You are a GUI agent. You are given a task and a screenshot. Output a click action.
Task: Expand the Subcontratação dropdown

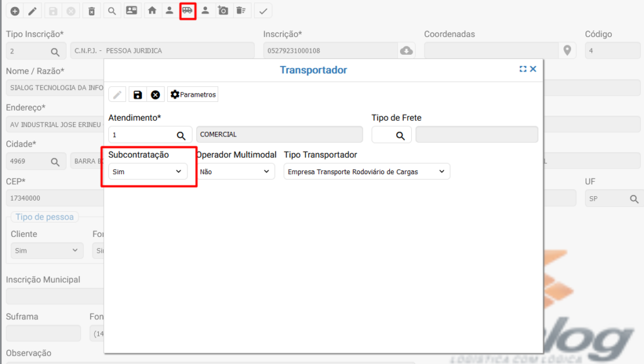pyautogui.click(x=147, y=171)
